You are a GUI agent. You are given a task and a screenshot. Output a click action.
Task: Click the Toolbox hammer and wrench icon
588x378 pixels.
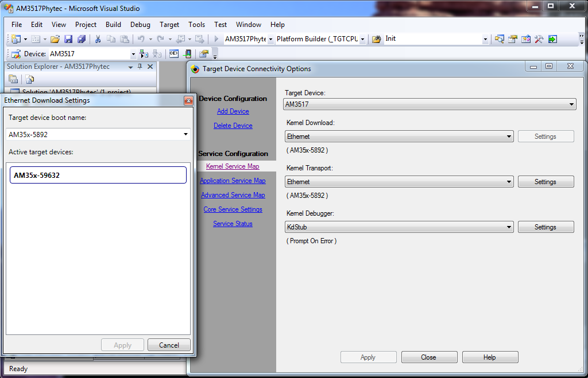(x=539, y=39)
